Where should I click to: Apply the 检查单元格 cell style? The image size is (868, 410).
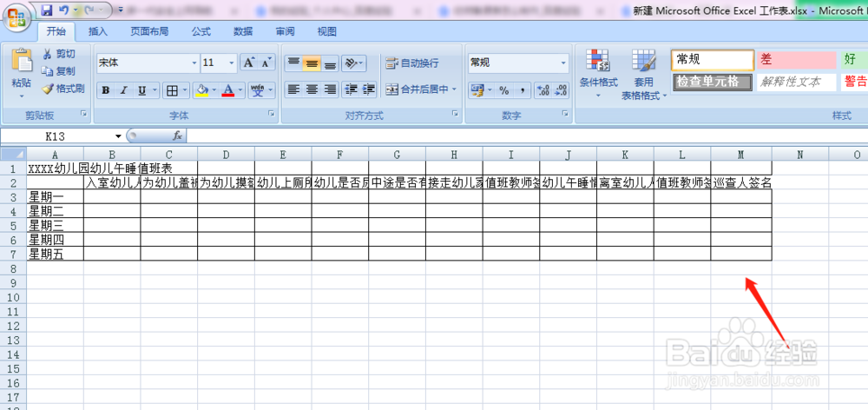pyautogui.click(x=713, y=82)
